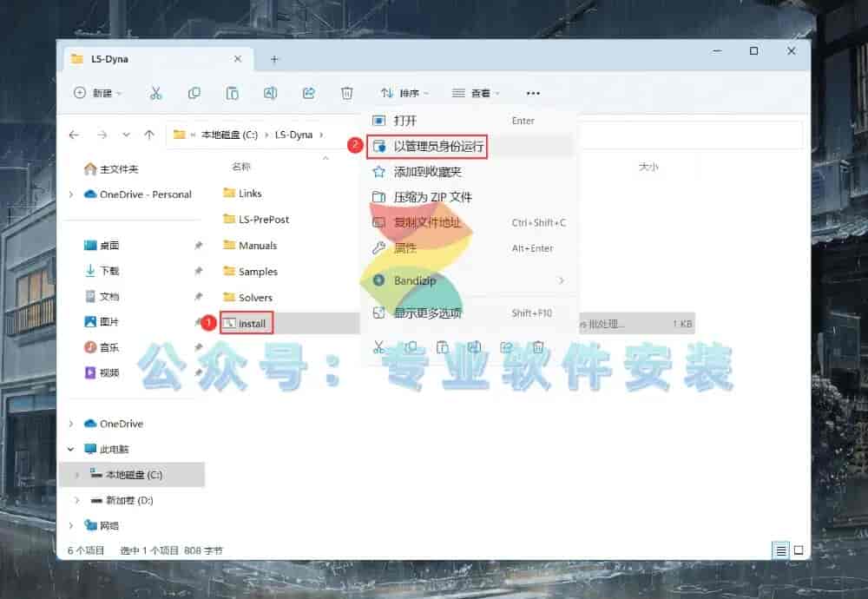The width and height of the screenshot is (868, 599).
Task: Open the 查看 view dropdown
Action: tap(476, 93)
